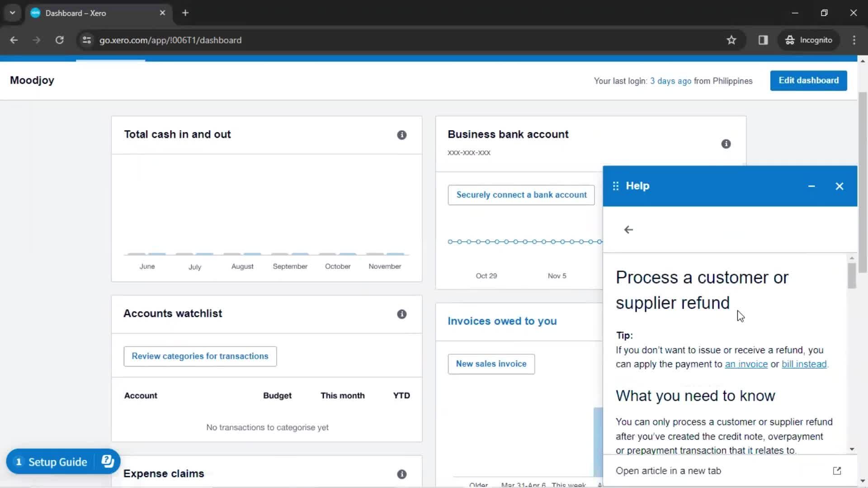Open a new browser tab
868x488 pixels.
[185, 13]
